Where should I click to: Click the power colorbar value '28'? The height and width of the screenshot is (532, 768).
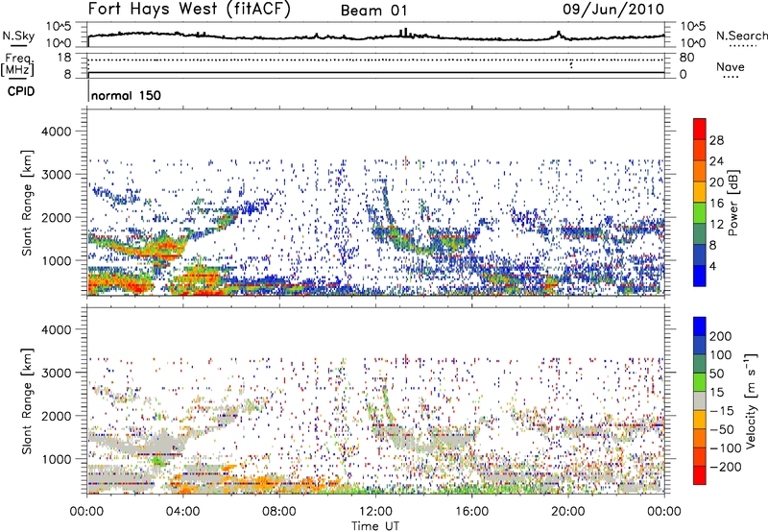click(716, 140)
